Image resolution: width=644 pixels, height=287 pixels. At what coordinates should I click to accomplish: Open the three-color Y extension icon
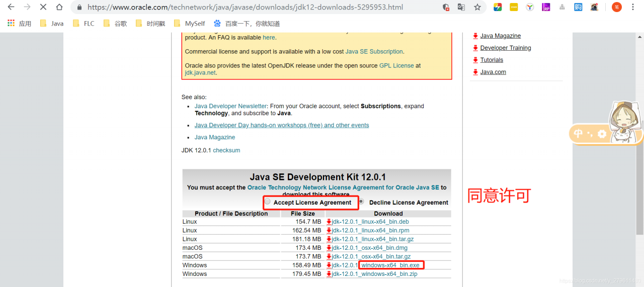pyautogui.click(x=530, y=7)
